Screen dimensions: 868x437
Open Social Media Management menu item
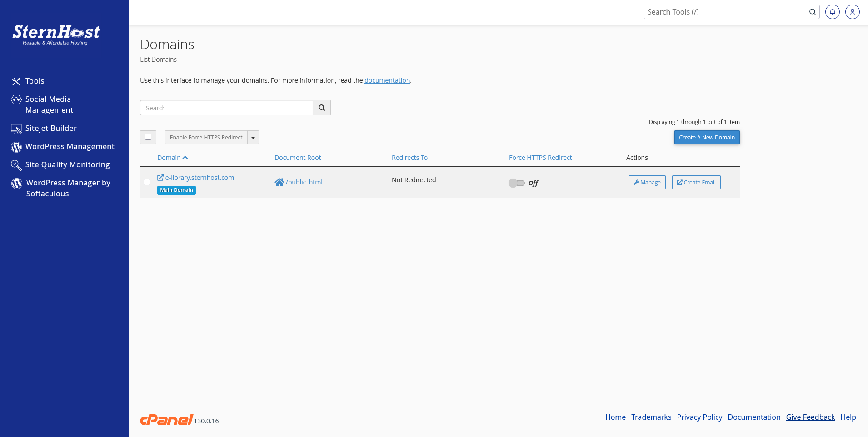[x=49, y=104]
